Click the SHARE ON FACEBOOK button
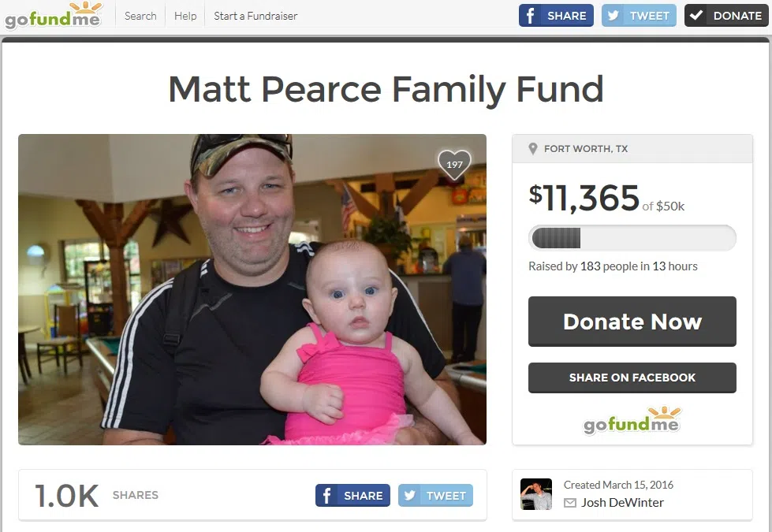Image resolution: width=772 pixels, height=532 pixels. (632, 378)
